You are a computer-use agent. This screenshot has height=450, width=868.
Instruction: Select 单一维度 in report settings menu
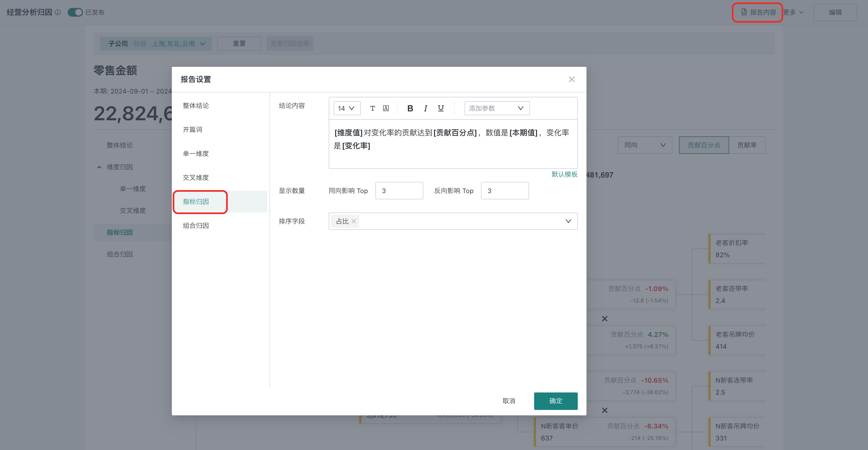click(x=196, y=154)
